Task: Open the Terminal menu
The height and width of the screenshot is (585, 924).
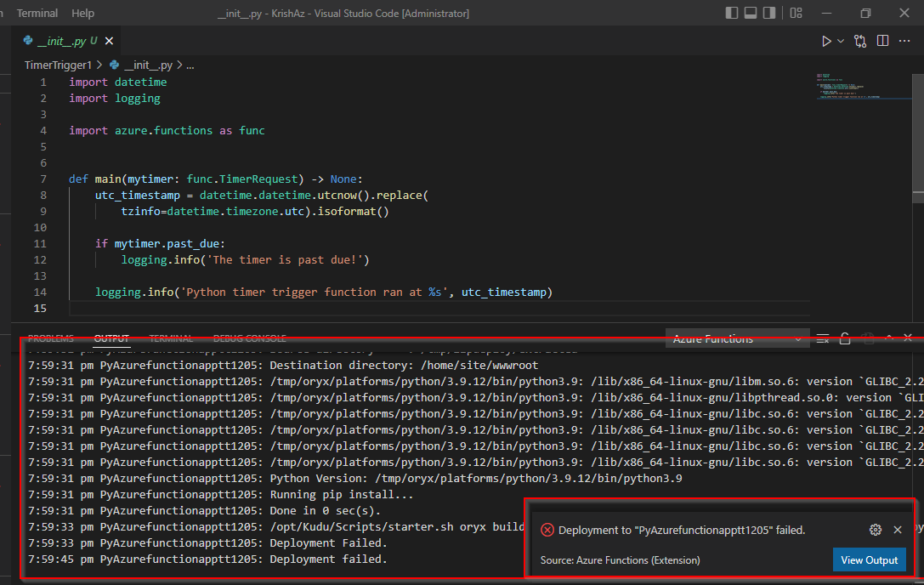Action: coord(37,13)
